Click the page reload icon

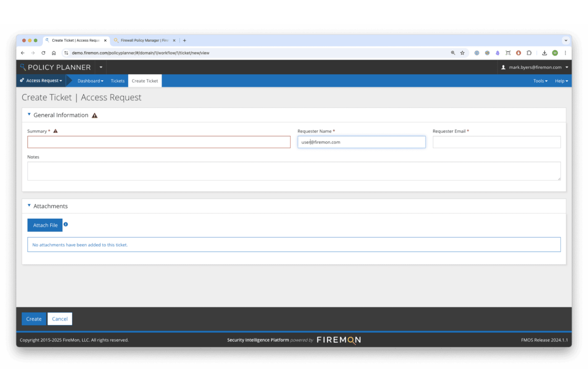pos(43,52)
